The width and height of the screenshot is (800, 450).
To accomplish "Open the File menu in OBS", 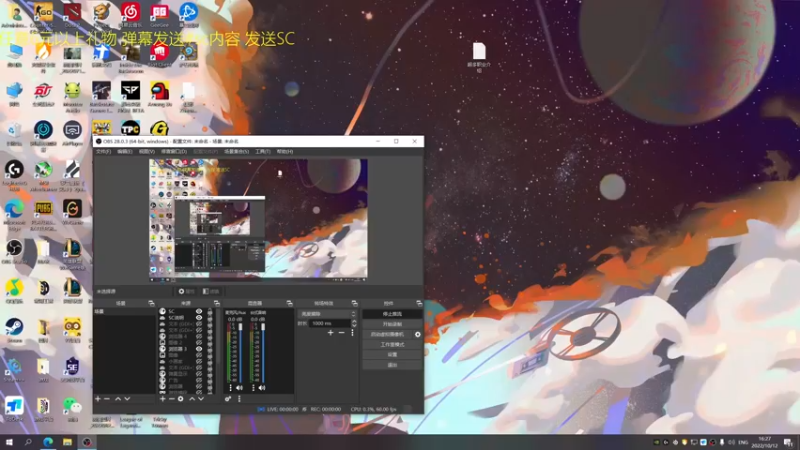I will pyautogui.click(x=103, y=152).
